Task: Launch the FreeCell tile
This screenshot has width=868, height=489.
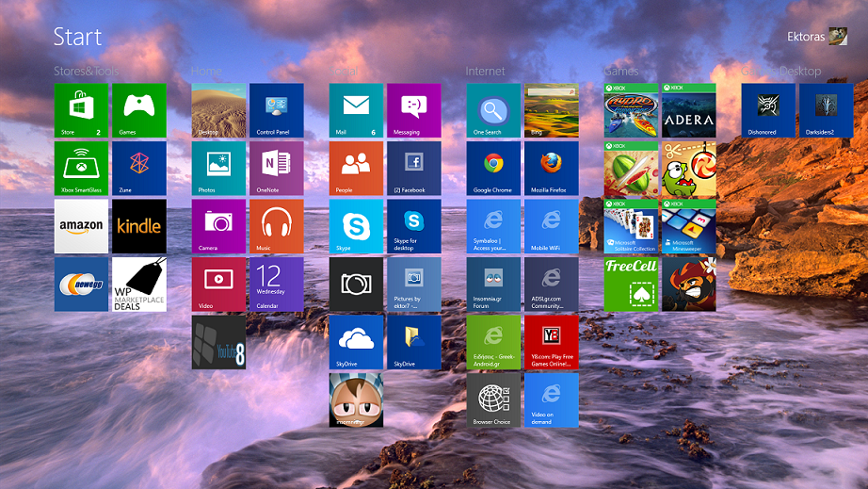Action: click(631, 285)
